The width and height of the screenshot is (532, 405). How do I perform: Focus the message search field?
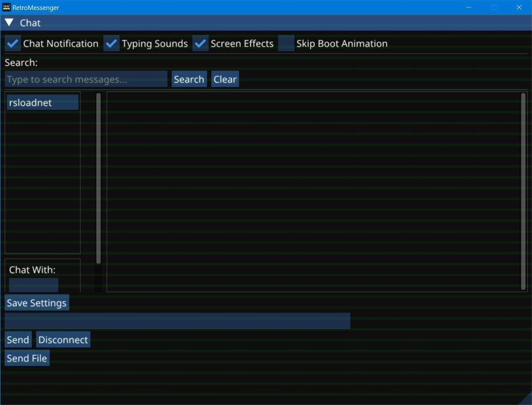coord(86,79)
